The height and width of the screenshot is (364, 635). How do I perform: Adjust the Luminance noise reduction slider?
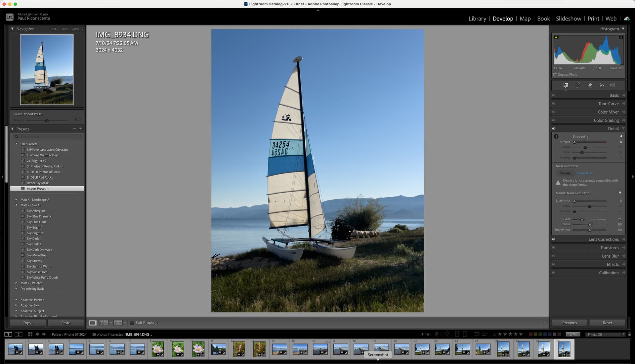click(x=574, y=201)
